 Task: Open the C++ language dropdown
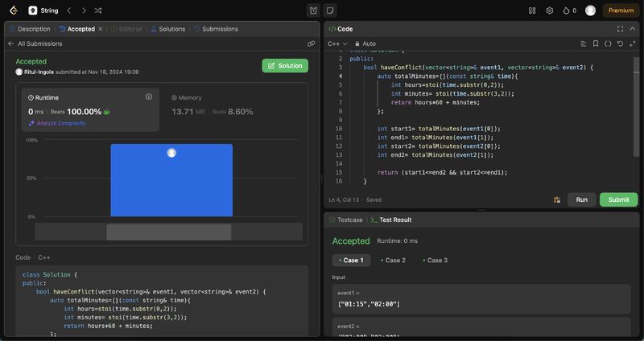(x=337, y=43)
